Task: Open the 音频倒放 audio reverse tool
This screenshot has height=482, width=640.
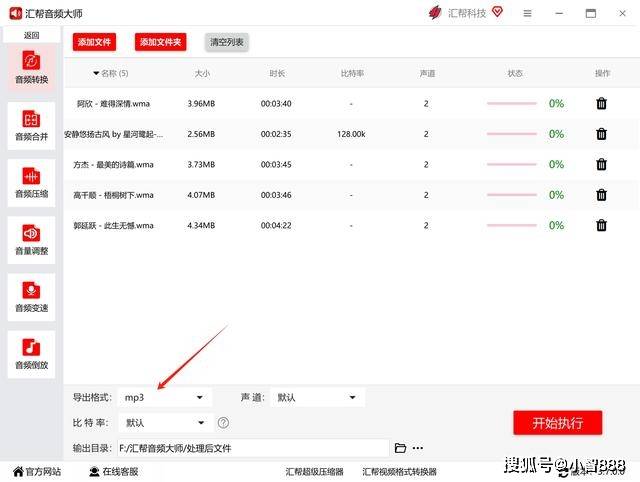Action: pos(31,354)
